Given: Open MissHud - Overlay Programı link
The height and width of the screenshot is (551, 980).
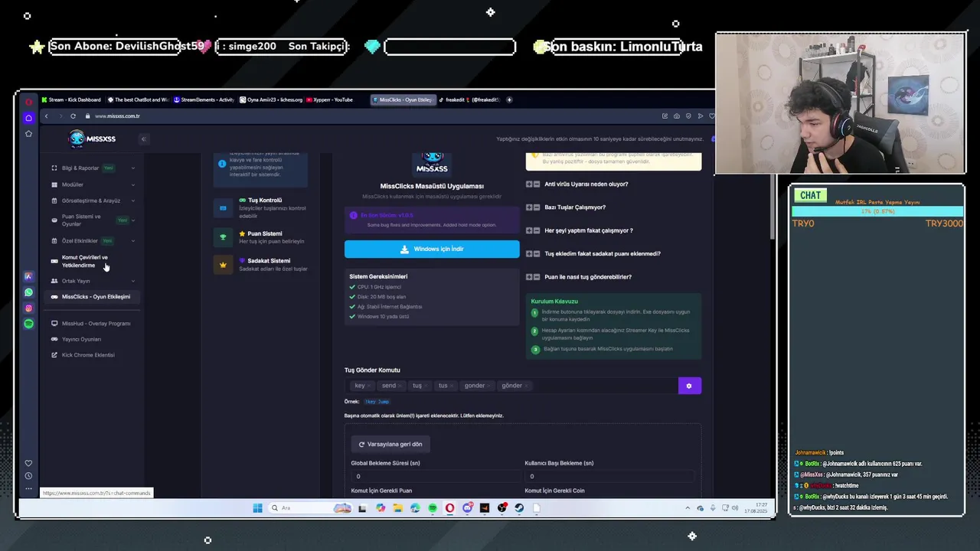Looking at the screenshot, I should pyautogui.click(x=92, y=324).
